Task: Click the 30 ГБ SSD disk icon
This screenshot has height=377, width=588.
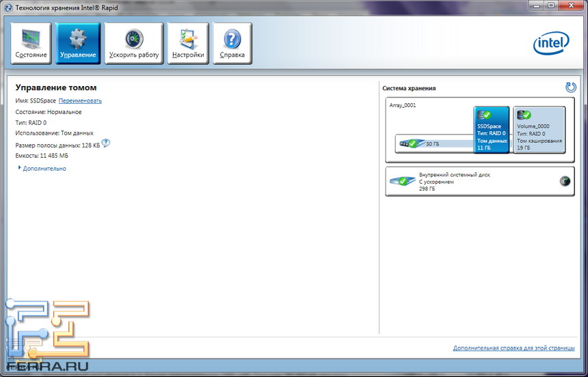Action: (412, 143)
